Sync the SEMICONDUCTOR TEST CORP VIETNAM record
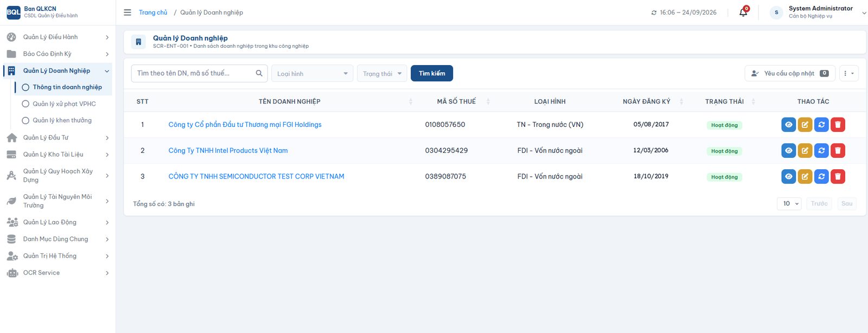The image size is (868, 333). click(x=821, y=176)
